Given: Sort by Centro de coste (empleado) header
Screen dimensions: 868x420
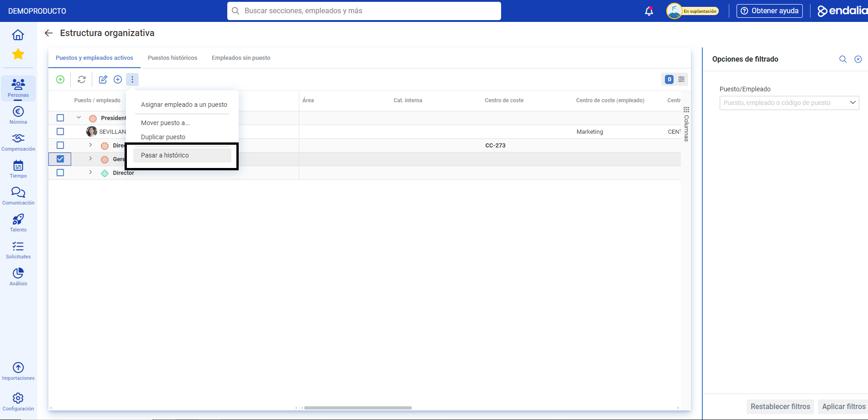Looking at the screenshot, I should [610, 100].
